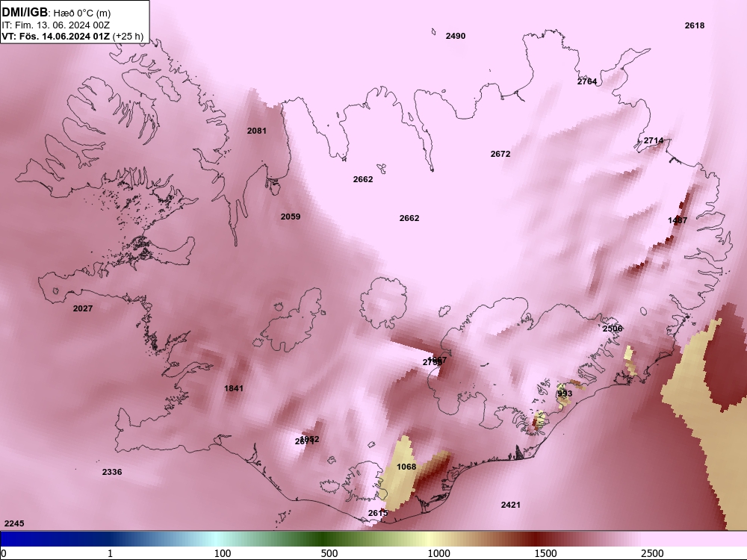Click the 'VT: Fös. 14.06.2024 01Z' valid time line
Image resolution: width=747 pixels, height=560 pixels.
pos(56,36)
